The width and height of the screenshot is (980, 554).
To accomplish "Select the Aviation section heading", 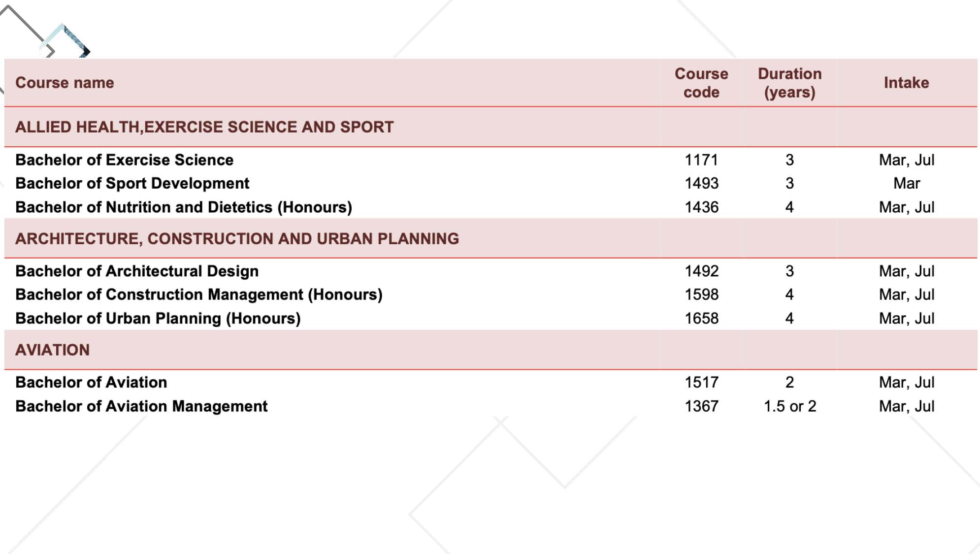I will point(53,350).
